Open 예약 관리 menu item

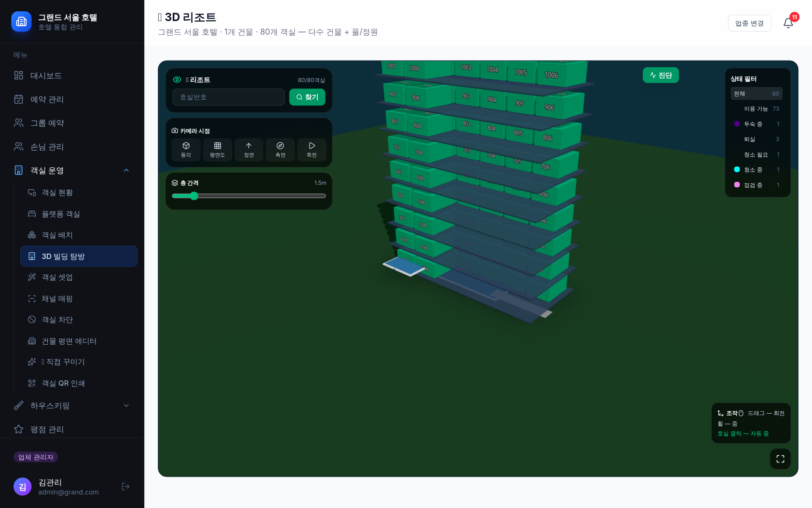[72, 99]
